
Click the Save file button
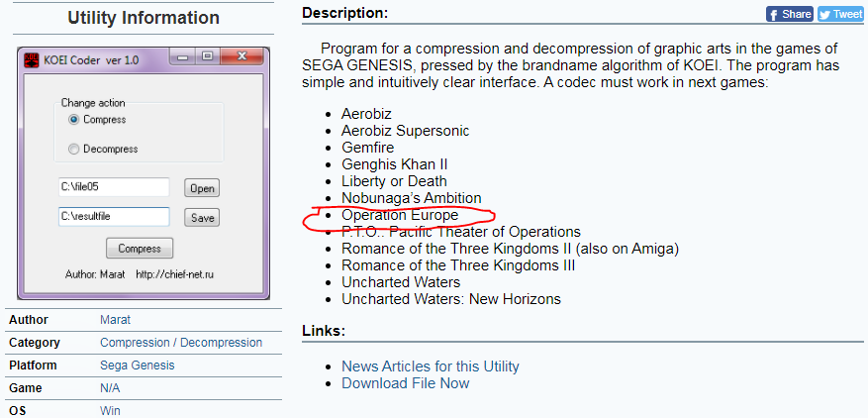[202, 218]
